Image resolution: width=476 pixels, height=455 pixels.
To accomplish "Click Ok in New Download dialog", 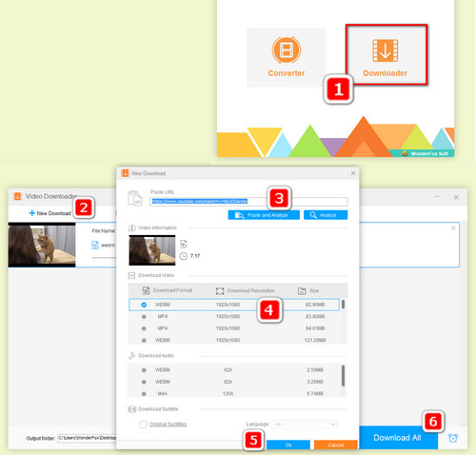I will tap(288, 445).
